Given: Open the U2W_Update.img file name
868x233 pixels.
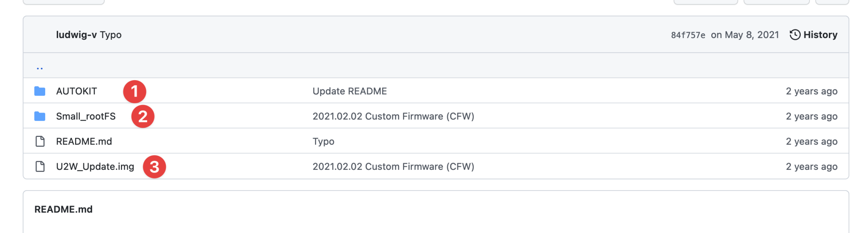Looking at the screenshot, I should click(x=95, y=166).
